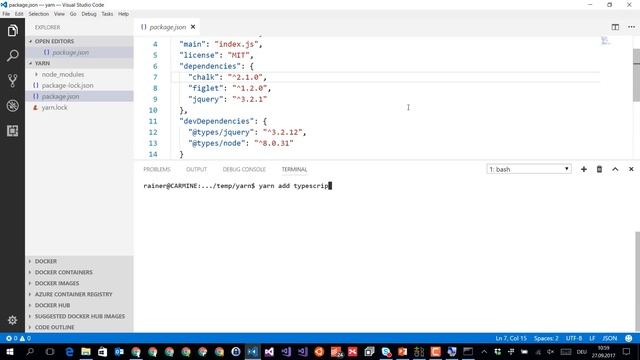
Task: Switch to the Debug Console tab
Action: tap(244, 169)
